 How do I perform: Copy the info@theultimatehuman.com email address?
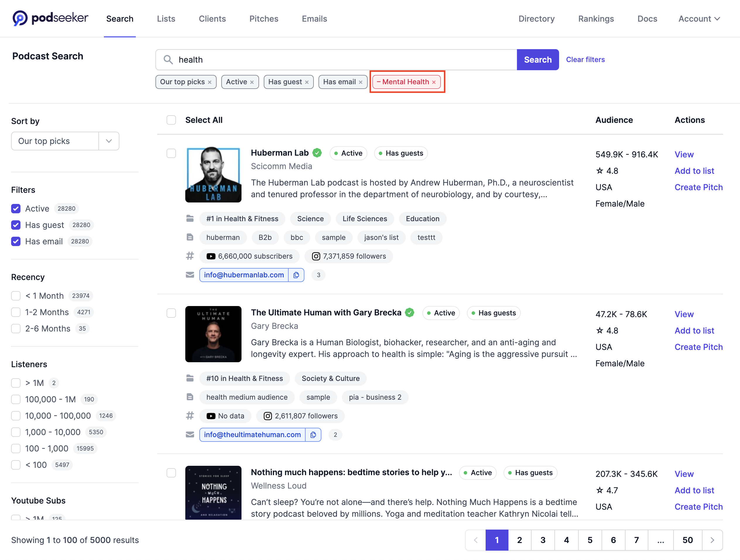[313, 434]
